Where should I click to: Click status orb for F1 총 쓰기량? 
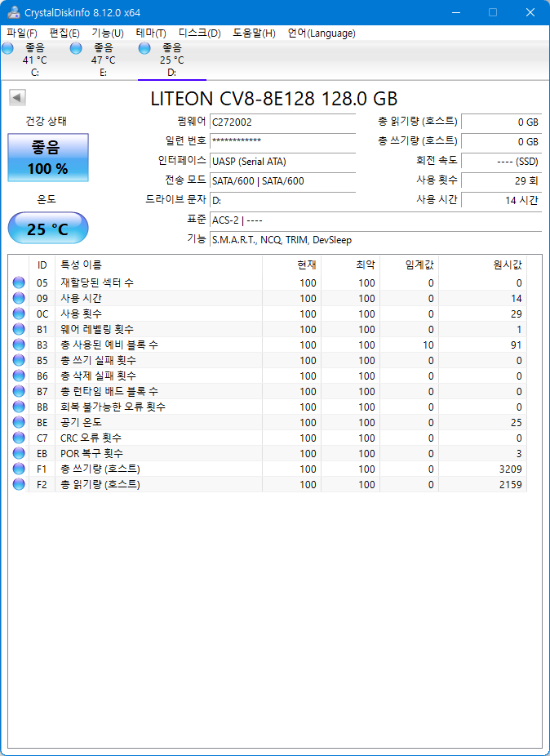tap(19, 469)
